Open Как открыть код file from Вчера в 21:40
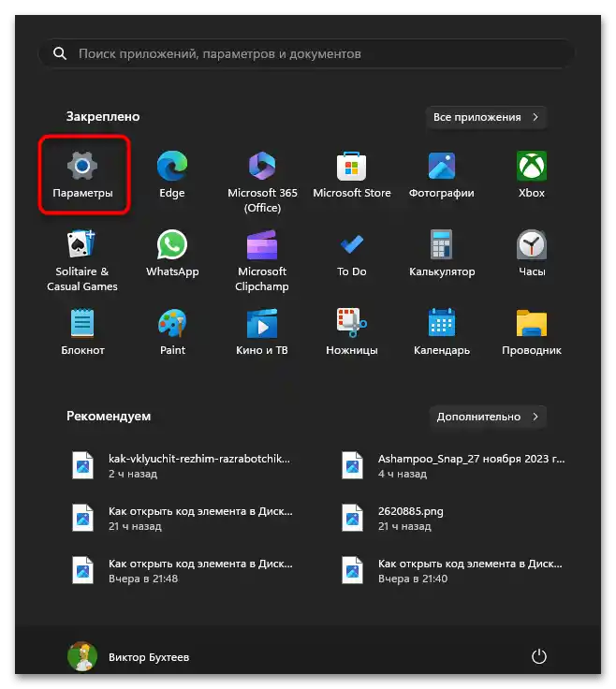616x689 pixels. coord(453,570)
